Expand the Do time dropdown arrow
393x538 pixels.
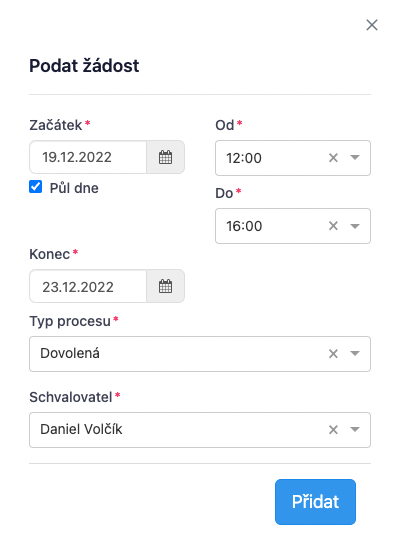355,226
